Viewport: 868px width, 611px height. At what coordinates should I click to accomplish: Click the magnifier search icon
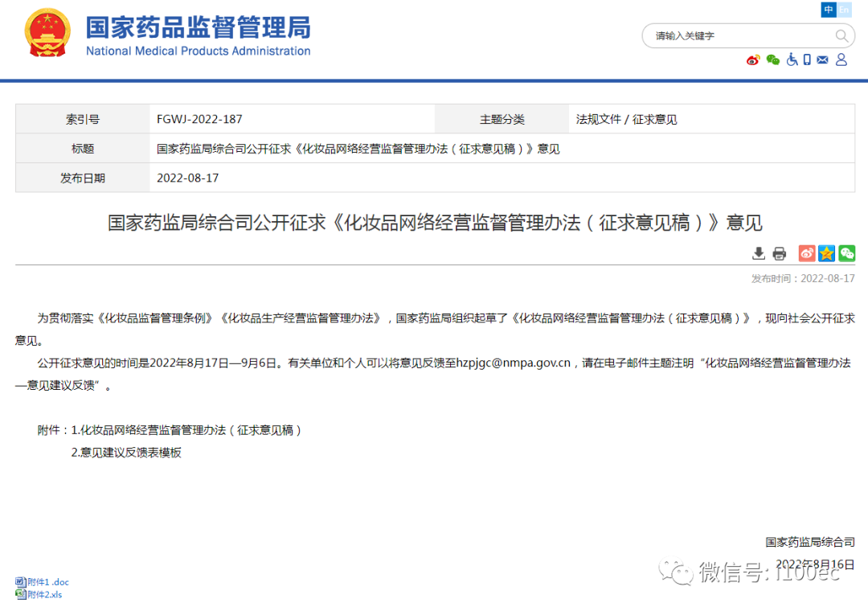coord(841,36)
